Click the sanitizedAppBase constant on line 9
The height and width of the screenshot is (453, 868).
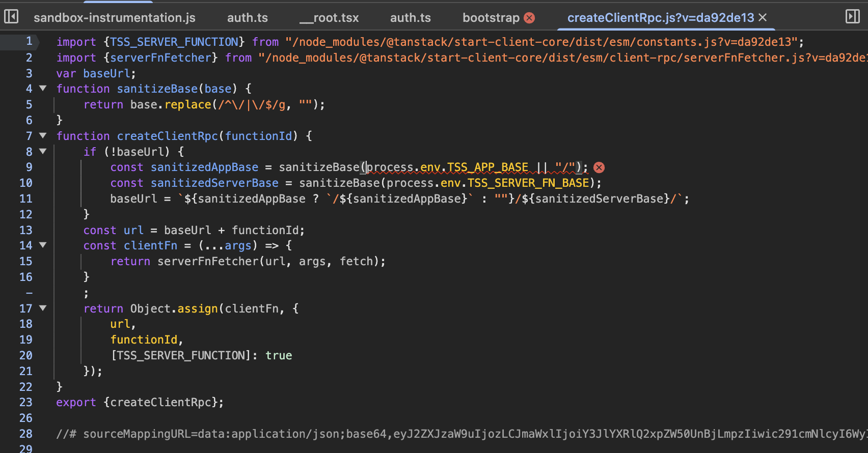tap(204, 167)
